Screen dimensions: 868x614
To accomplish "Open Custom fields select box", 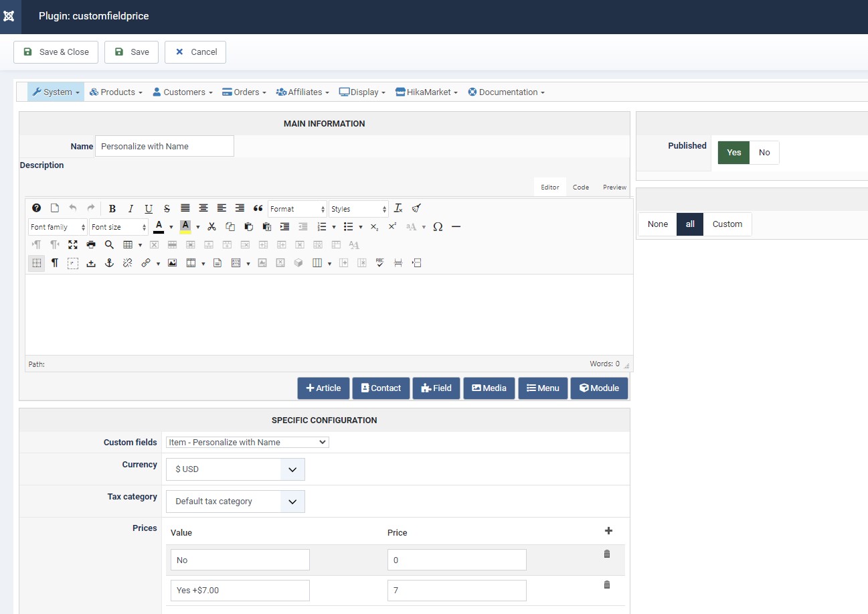I will [248, 442].
